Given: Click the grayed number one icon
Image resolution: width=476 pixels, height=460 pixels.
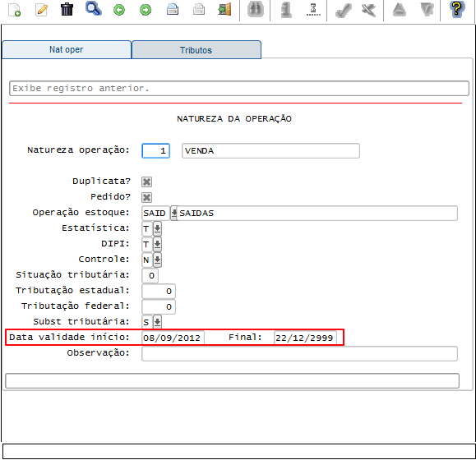Looking at the screenshot, I should [286, 10].
